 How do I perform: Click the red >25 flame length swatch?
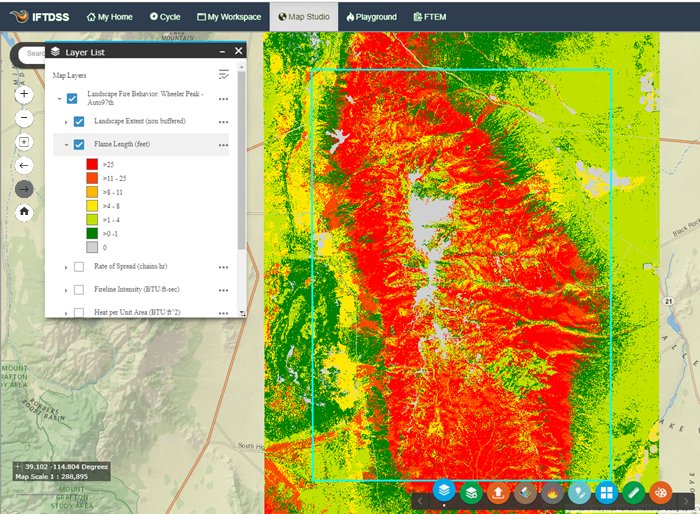click(x=91, y=163)
